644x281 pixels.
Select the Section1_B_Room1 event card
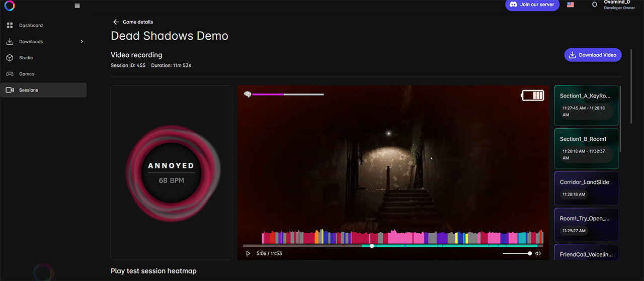(586, 148)
